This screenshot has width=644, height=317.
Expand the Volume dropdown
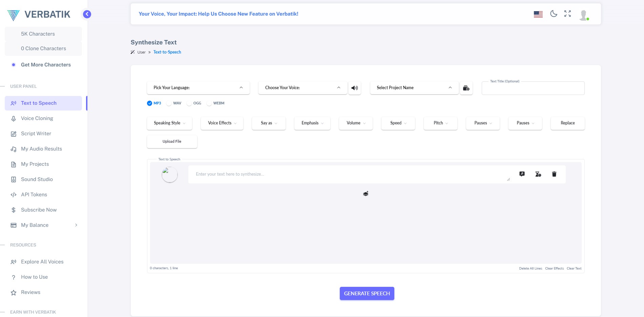pyautogui.click(x=356, y=123)
